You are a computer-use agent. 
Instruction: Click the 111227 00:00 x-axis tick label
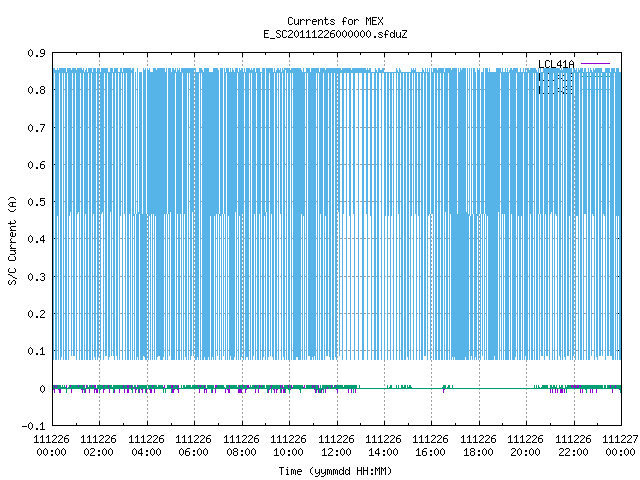point(620,445)
